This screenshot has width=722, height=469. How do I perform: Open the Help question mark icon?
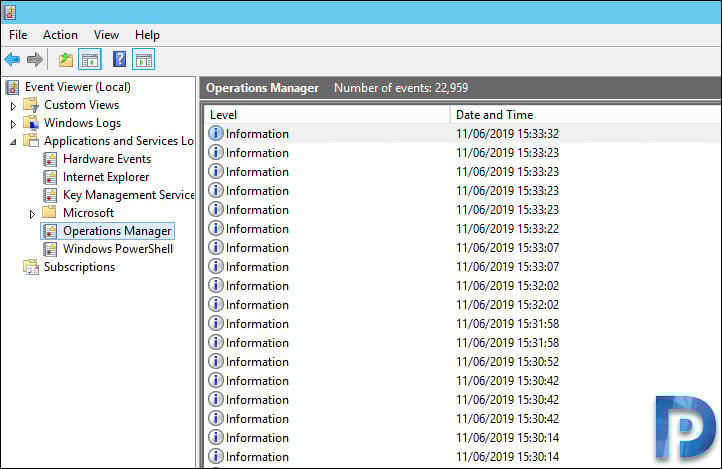click(x=119, y=59)
